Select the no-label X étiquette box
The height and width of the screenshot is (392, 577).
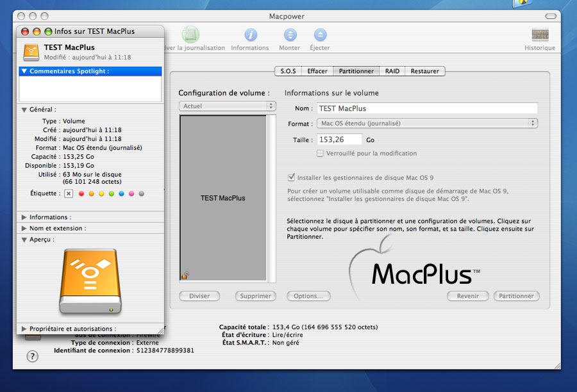pyautogui.click(x=69, y=193)
